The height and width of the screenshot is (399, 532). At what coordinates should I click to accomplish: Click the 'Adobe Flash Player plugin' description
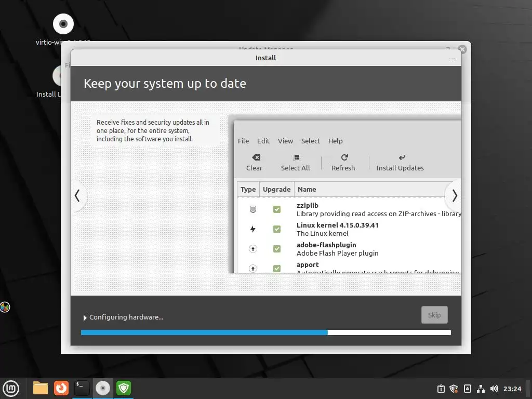[x=337, y=253]
